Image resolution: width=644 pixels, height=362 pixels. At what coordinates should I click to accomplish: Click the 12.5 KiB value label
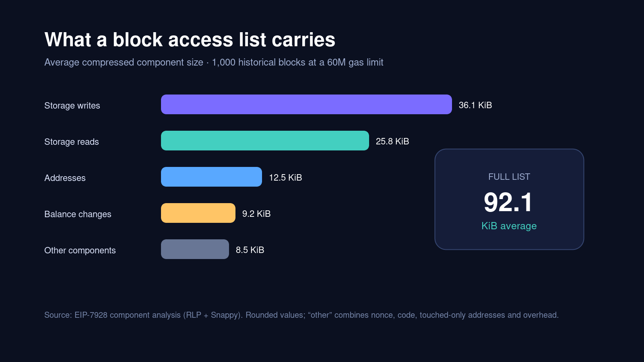pyautogui.click(x=285, y=177)
